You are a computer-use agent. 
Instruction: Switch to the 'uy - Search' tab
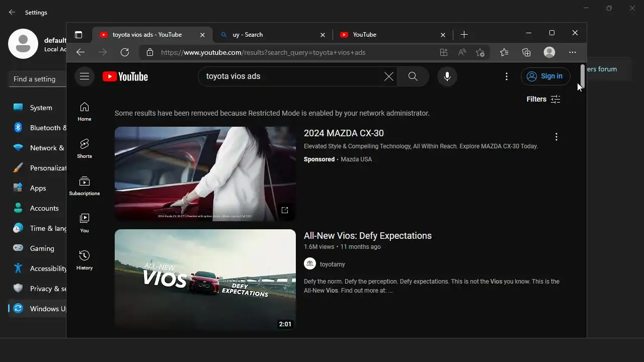pos(272,35)
